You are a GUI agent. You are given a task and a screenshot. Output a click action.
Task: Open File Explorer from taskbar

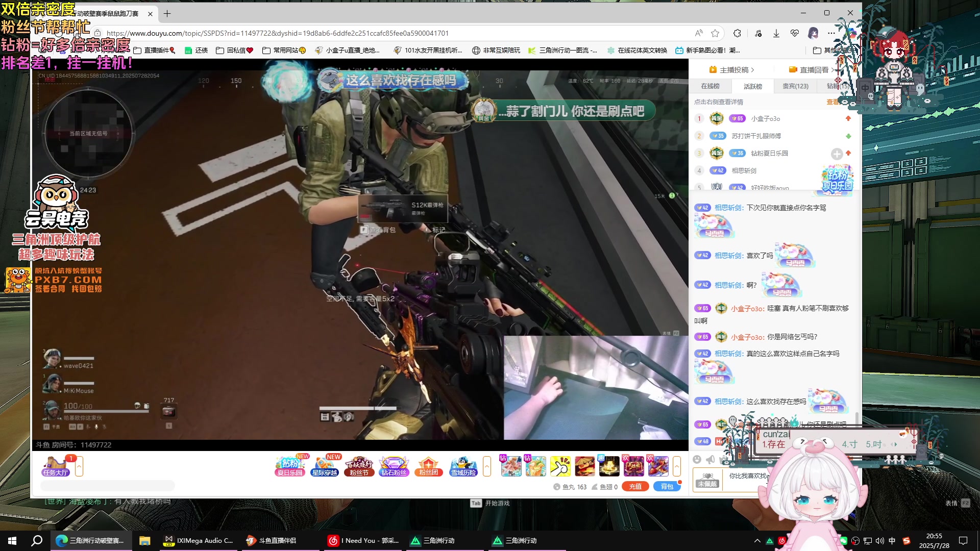tap(144, 540)
